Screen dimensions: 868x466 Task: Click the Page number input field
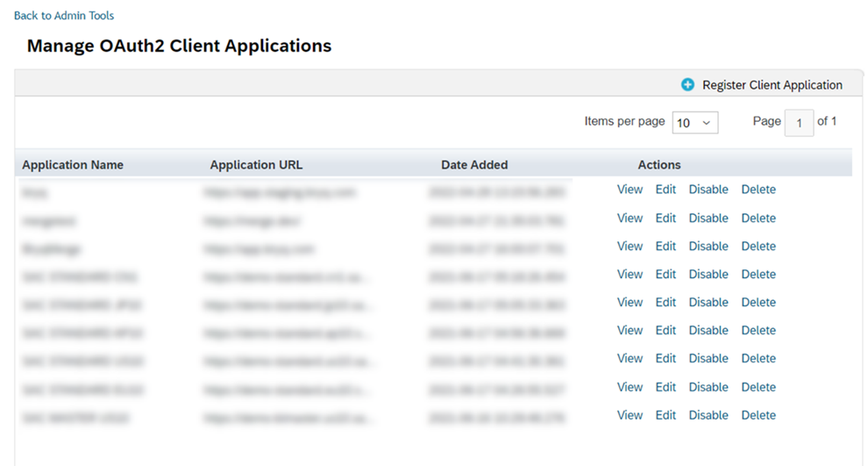799,123
